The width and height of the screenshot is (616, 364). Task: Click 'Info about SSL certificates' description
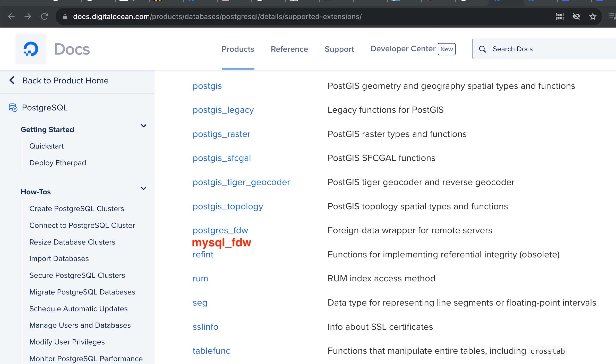(380, 327)
